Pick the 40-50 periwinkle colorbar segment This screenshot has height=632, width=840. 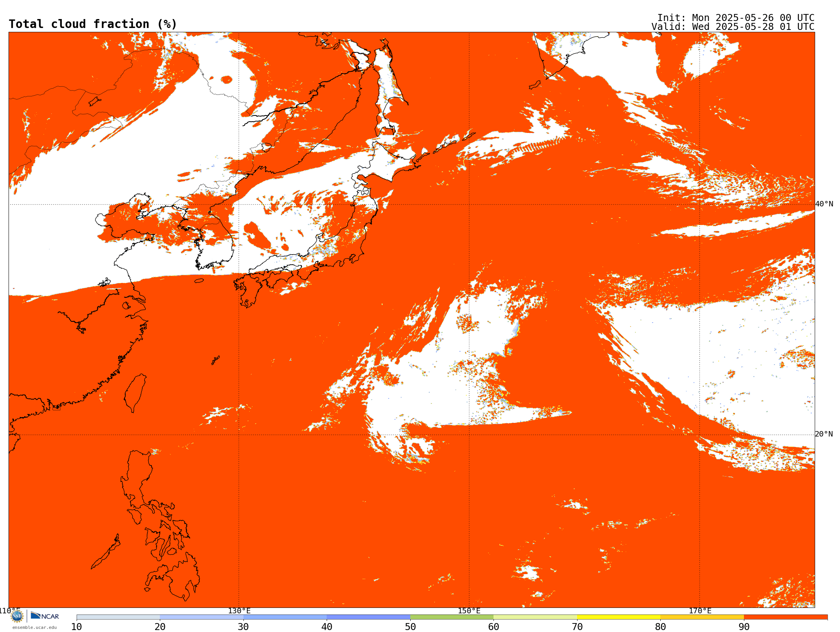tap(368, 617)
